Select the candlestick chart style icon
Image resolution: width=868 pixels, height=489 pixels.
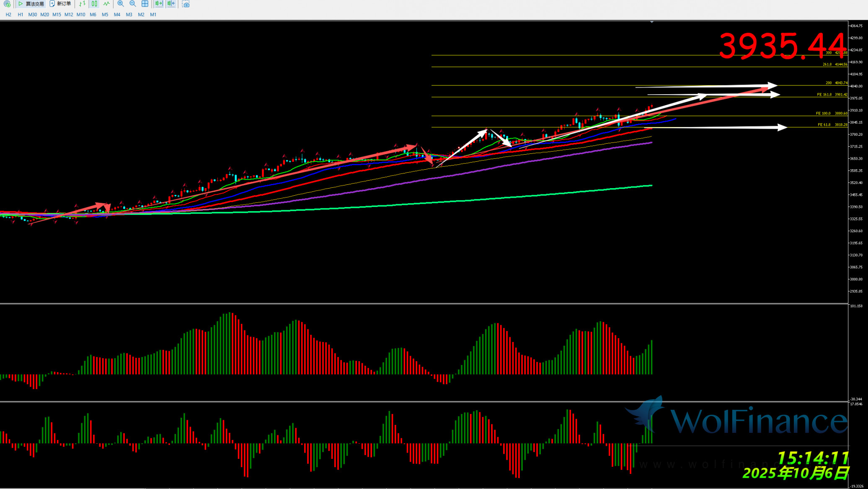[x=94, y=4]
